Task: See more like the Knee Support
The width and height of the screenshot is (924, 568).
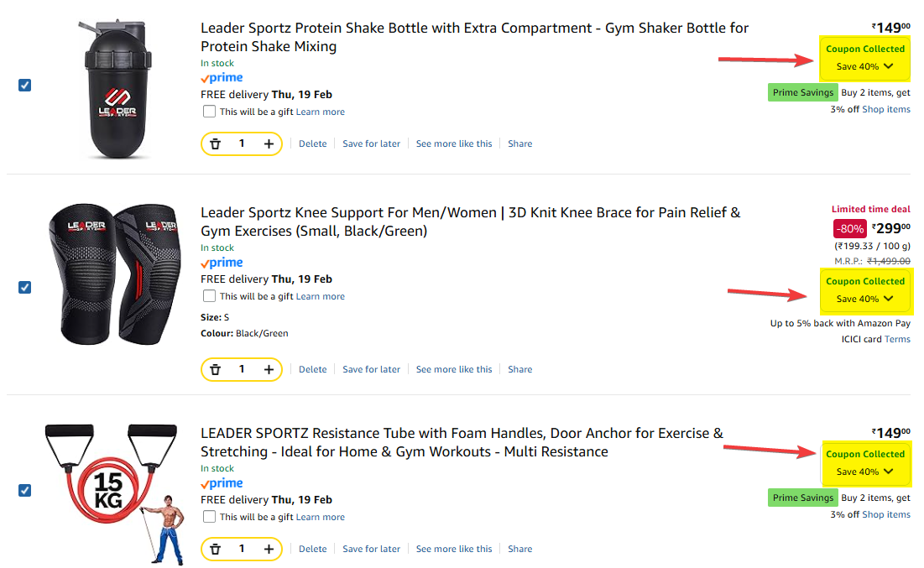Action: (x=454, y=370)
